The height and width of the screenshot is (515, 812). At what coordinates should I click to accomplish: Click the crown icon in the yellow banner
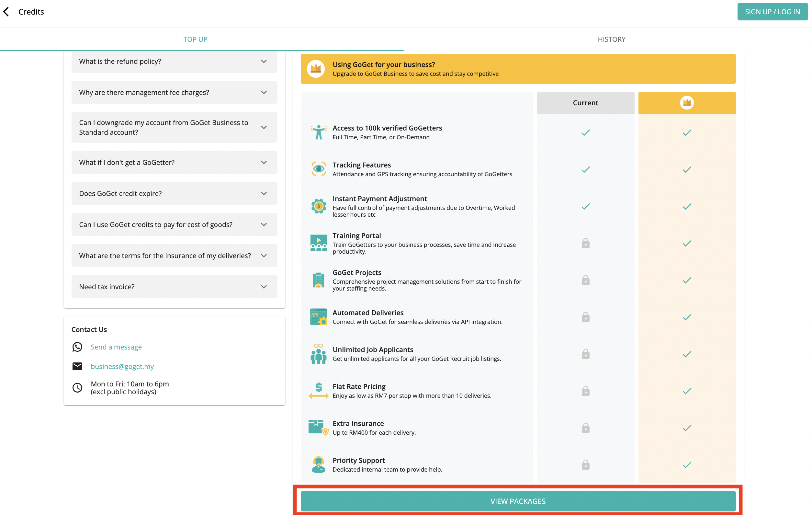pyautogui.click(x=316, y=69)
